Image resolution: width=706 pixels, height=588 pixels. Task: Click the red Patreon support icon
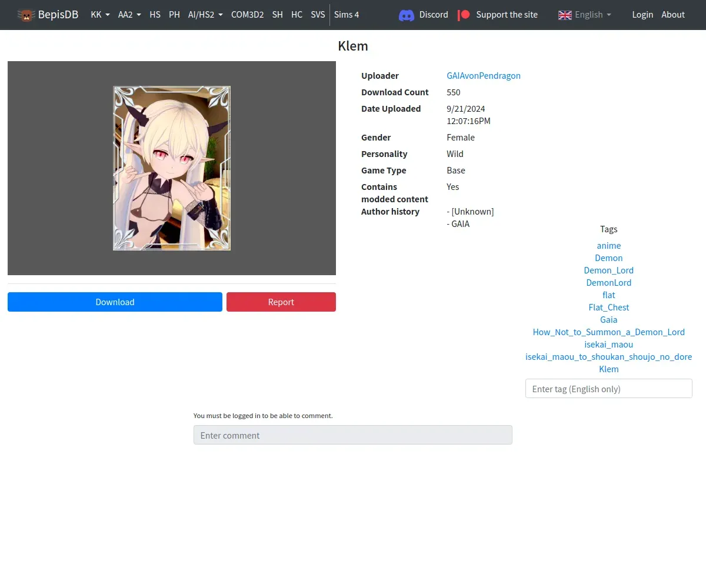pyautogui.click(x=464, y=15)
